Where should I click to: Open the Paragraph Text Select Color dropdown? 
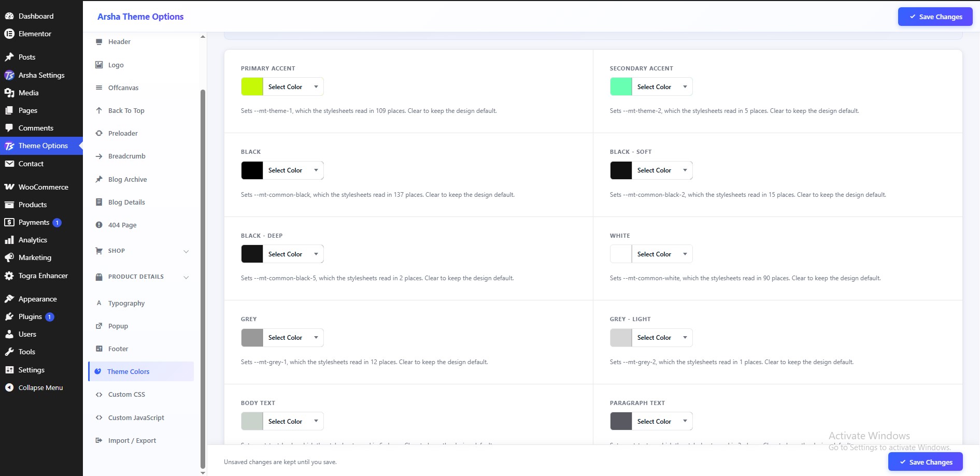click(x=662, y=421)
